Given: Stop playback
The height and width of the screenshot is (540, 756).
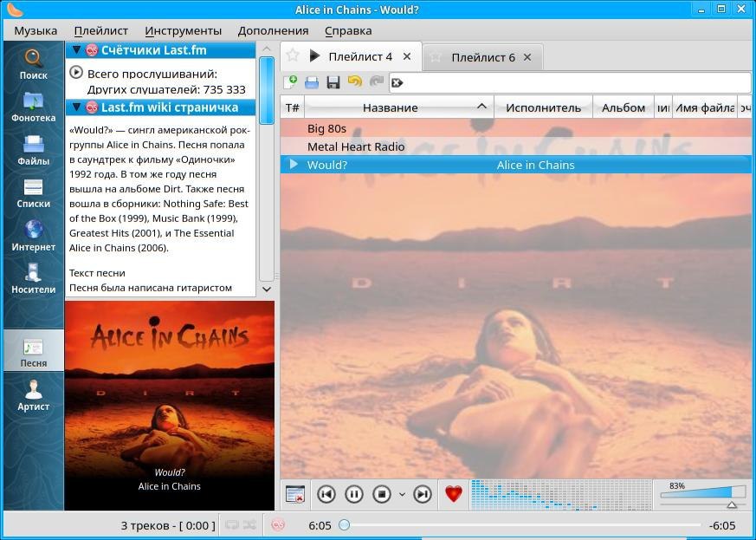Looking at the screenshot, I should [x=382, y=494].
